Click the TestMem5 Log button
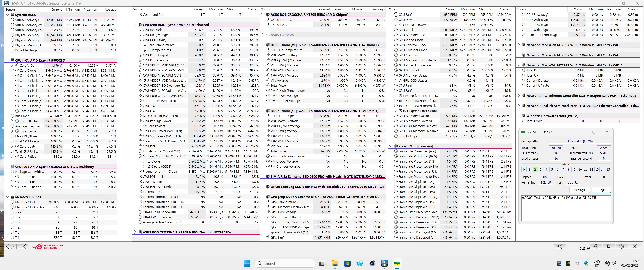644x270 pixels. tap(601, 190)
